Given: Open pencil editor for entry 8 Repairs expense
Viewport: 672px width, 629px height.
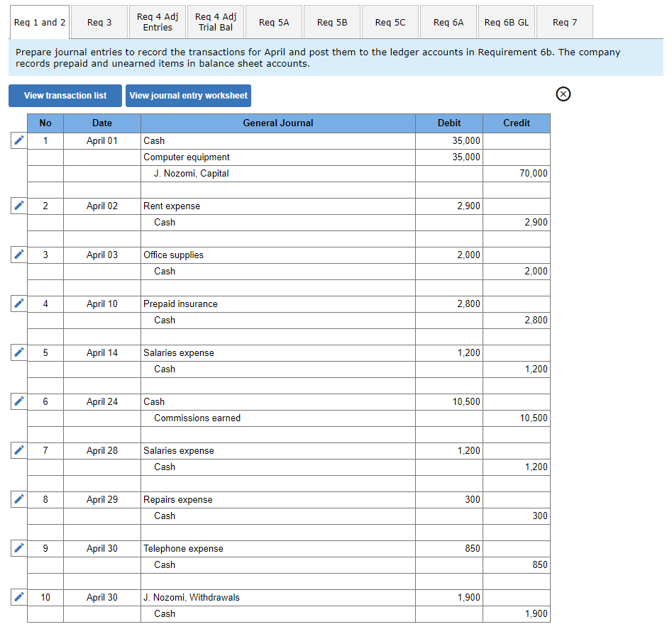Looking at the screenshot, I should pos(19,499).
